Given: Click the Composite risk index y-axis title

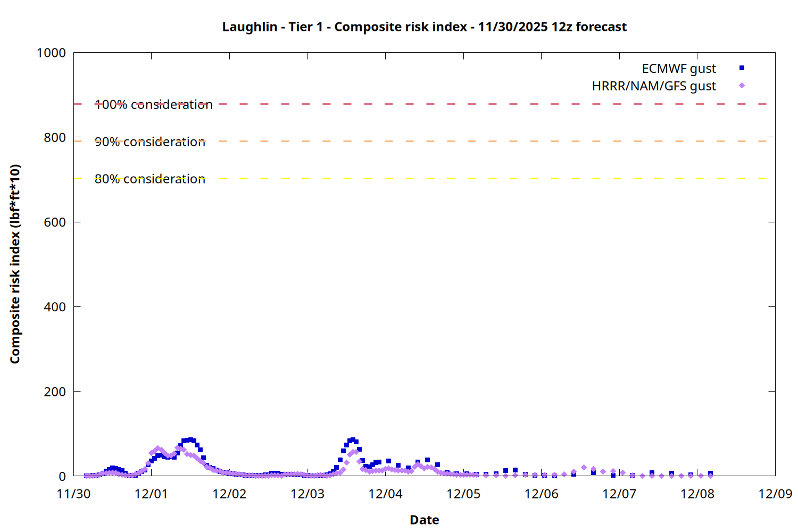Looking at the screenshot, I should 15,264.
